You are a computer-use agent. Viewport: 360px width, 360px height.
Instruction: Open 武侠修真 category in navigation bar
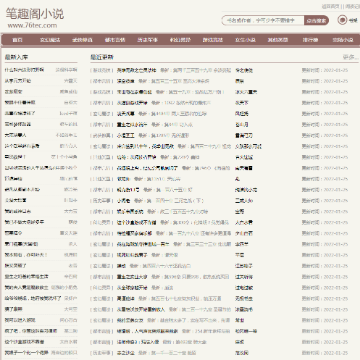(x=82, y=40)
